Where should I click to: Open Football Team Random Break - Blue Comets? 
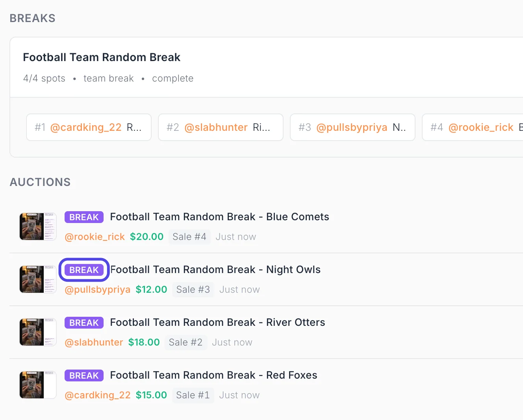pyautogui.click(x=219, y=217)
